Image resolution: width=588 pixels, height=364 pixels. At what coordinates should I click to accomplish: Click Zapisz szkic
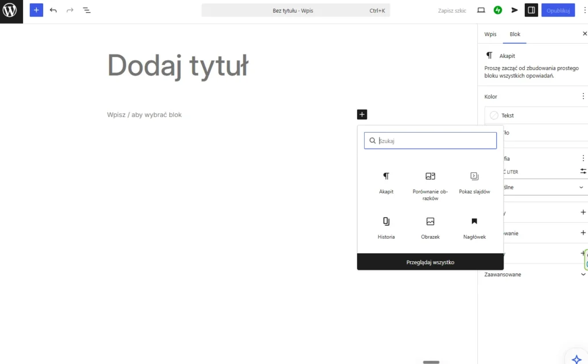point(452,10)
